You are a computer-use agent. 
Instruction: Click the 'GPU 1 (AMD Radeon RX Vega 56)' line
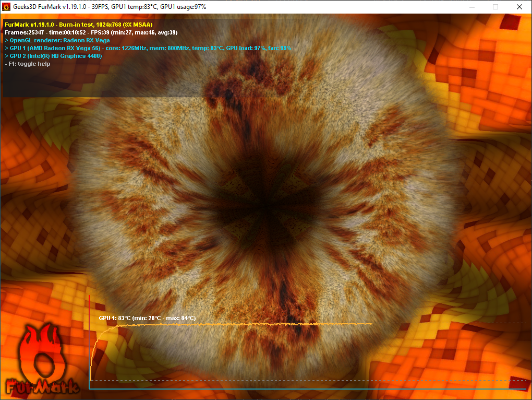pyautogui.click(x=148, y=48)
